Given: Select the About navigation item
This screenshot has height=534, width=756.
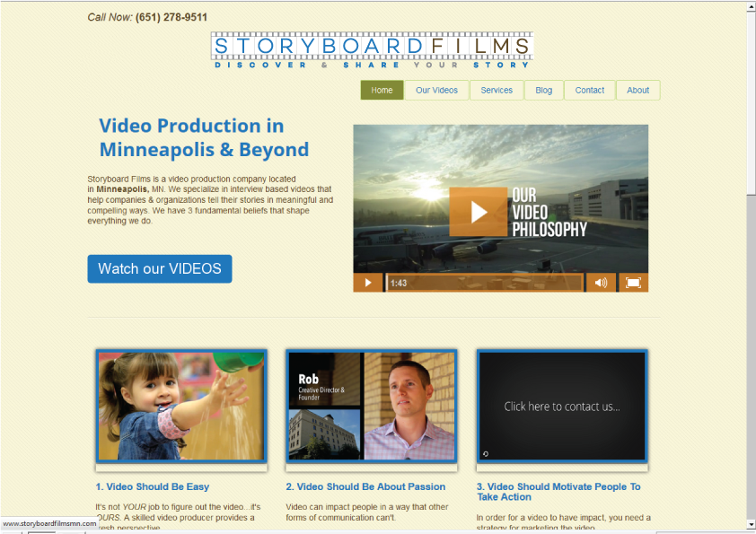Looking at the screenshot, I should tap(638, 91).
